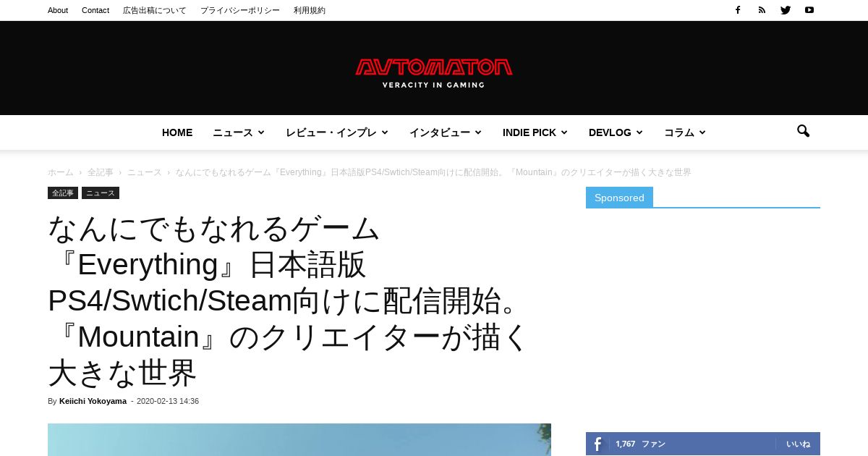Click the article date 2020-02-13 14:36
Viewport: 868px width, 456px height.
168,401
